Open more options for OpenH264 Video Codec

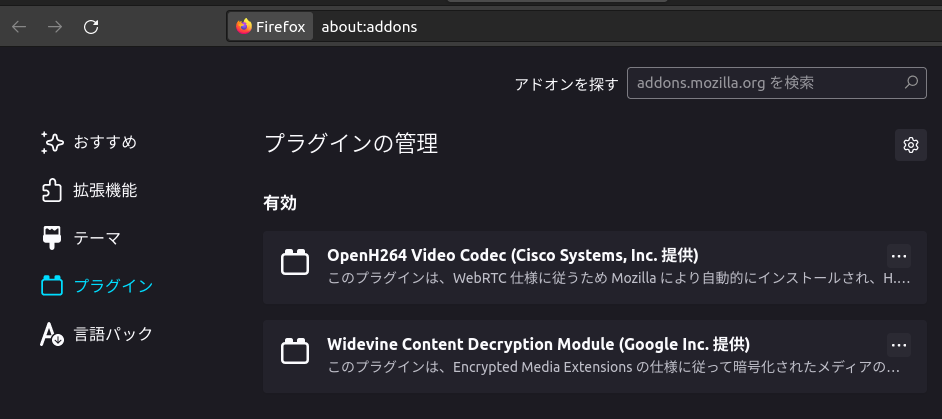click(x=899, y=256)
